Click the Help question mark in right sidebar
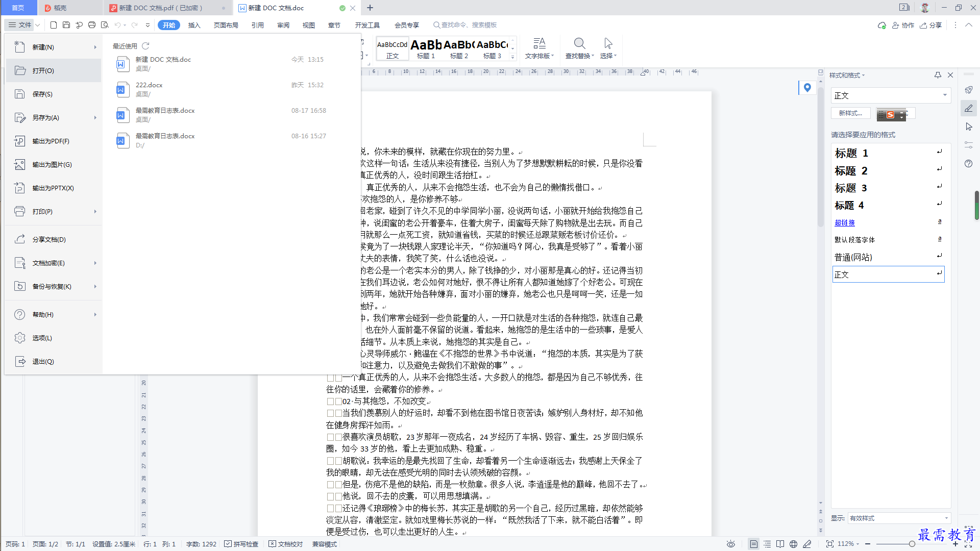This screenshot has width=980, height=551. 969,163
